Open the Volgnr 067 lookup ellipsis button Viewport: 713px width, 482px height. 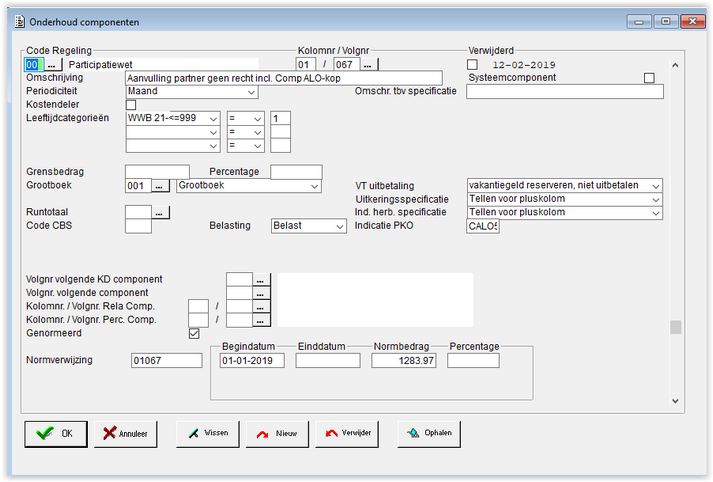pyautogui.click(x=368, y=65)
